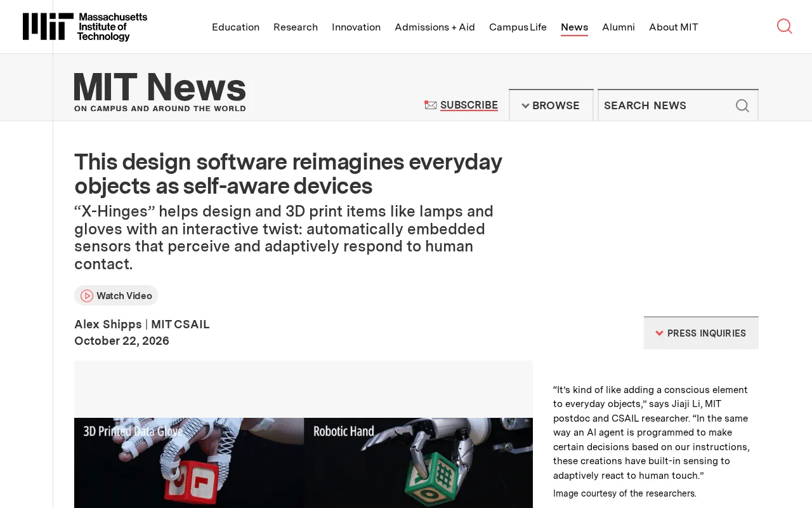The width and height of the screenshot is (812, 508).
Task: Open the Research menu
Action: [296, 27]
